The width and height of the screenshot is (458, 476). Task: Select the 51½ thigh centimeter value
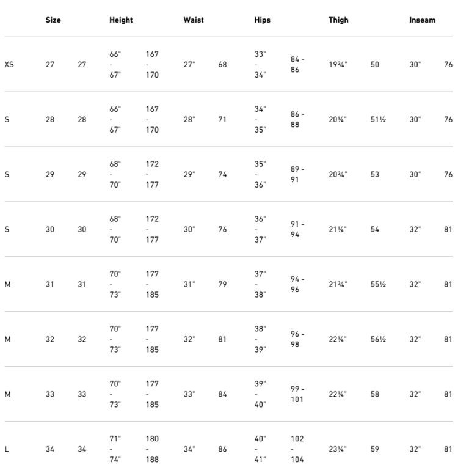pyautogui.click(x=378, y=119)
